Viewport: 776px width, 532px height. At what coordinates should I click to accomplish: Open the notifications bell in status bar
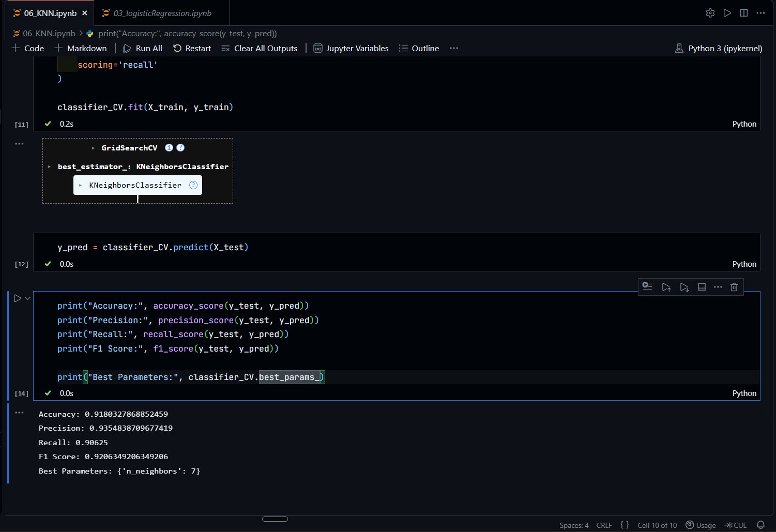[x=760, y=525]
